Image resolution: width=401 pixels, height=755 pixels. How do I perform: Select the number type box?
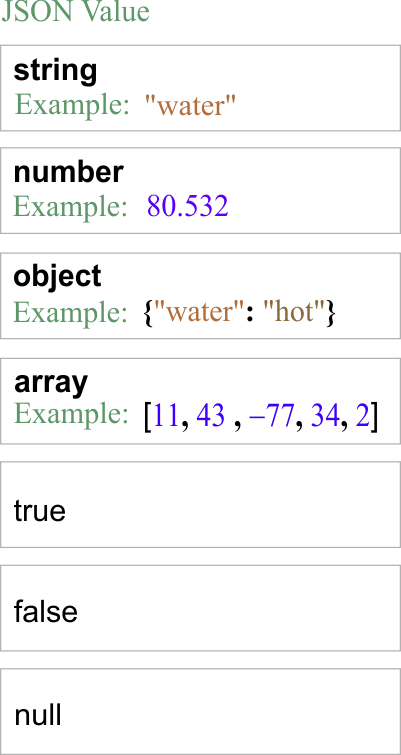(x=200, y=191)
